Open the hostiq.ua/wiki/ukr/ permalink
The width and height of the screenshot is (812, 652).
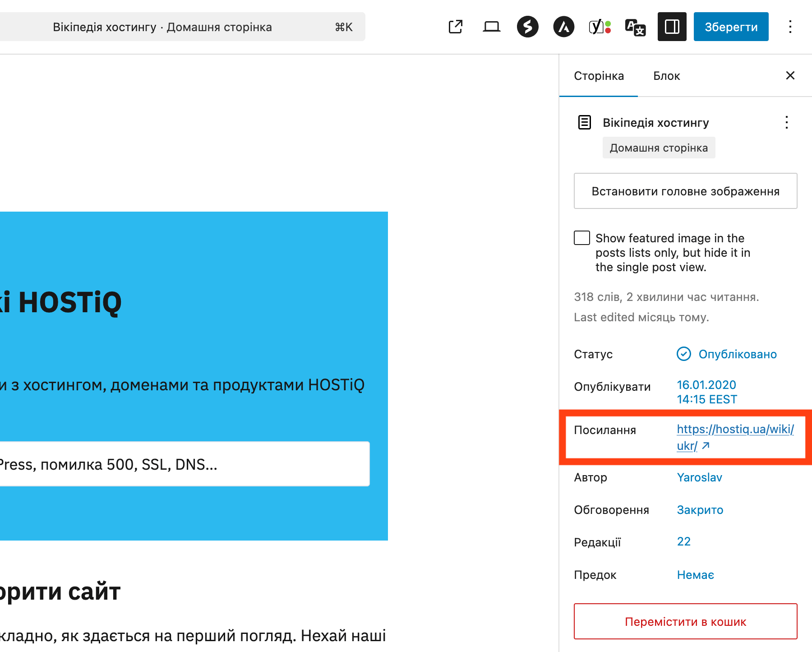tap(735, 437)
